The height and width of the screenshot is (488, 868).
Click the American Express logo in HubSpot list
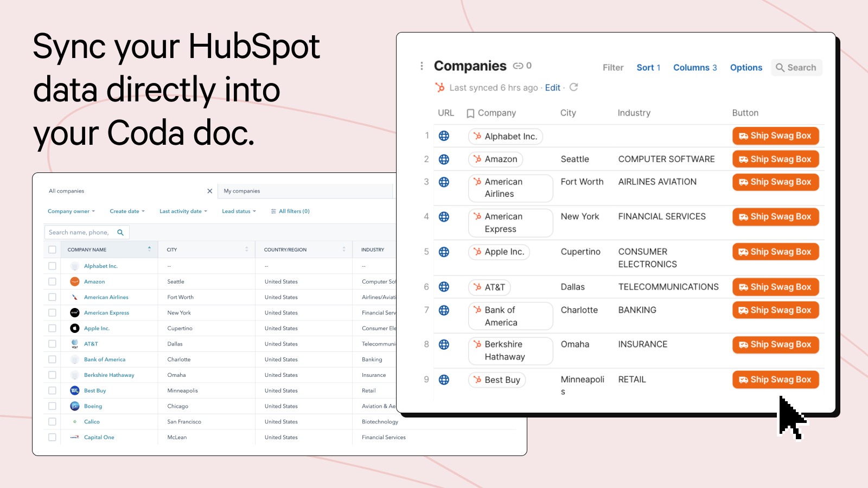pos(75,313)
